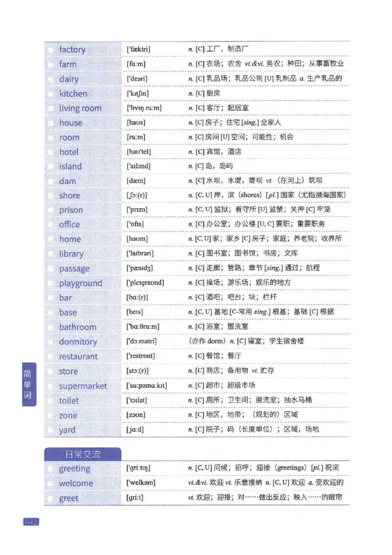The image size is (392, 555).
Task: Click the highlighted 日常交流 banner bar
Action: coord(83,454)
